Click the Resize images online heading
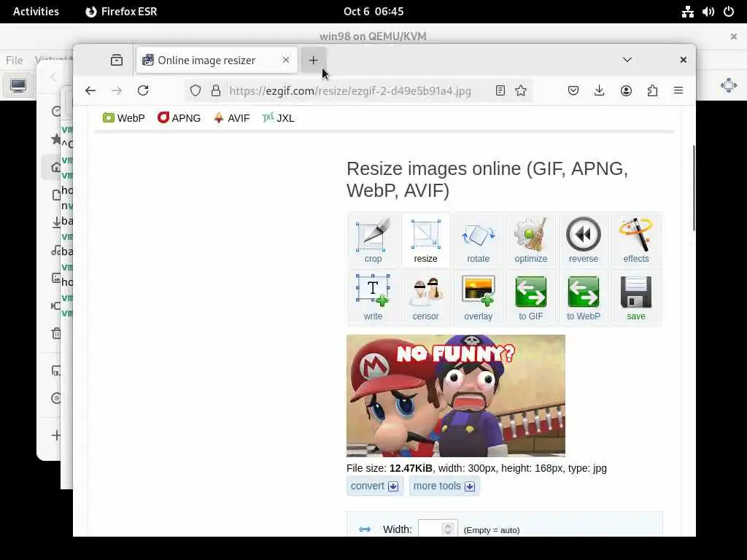The height and width of the screenshot is (560, 747). [x=487, y=179]
